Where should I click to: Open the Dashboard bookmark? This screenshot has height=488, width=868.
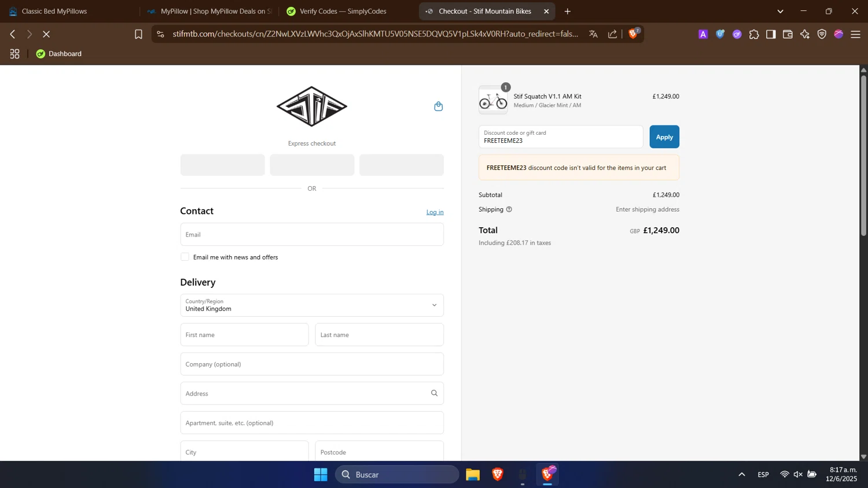58,54
